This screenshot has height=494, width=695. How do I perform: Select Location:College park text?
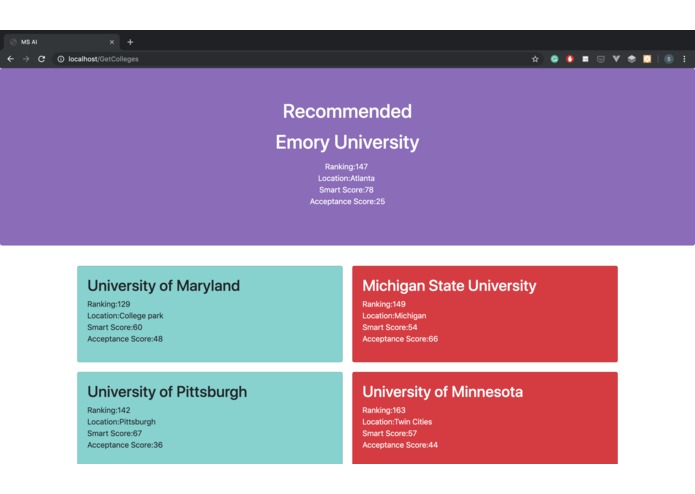[125, 315]
